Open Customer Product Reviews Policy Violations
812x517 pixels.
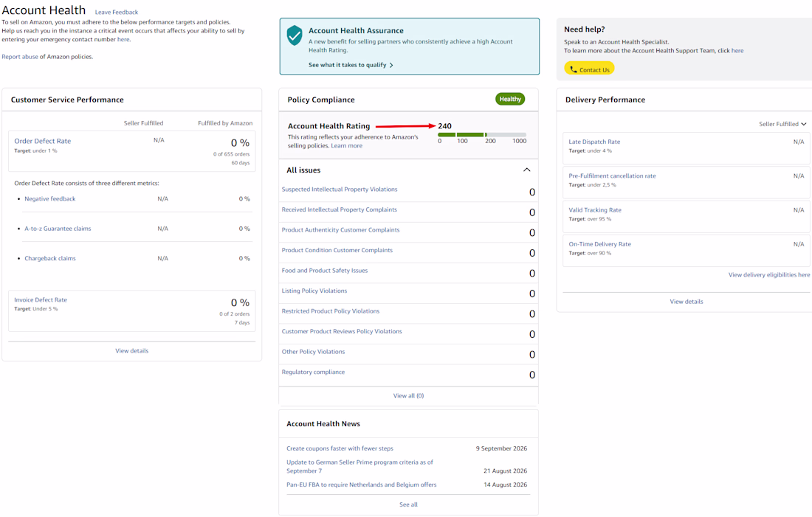(342, 331)
